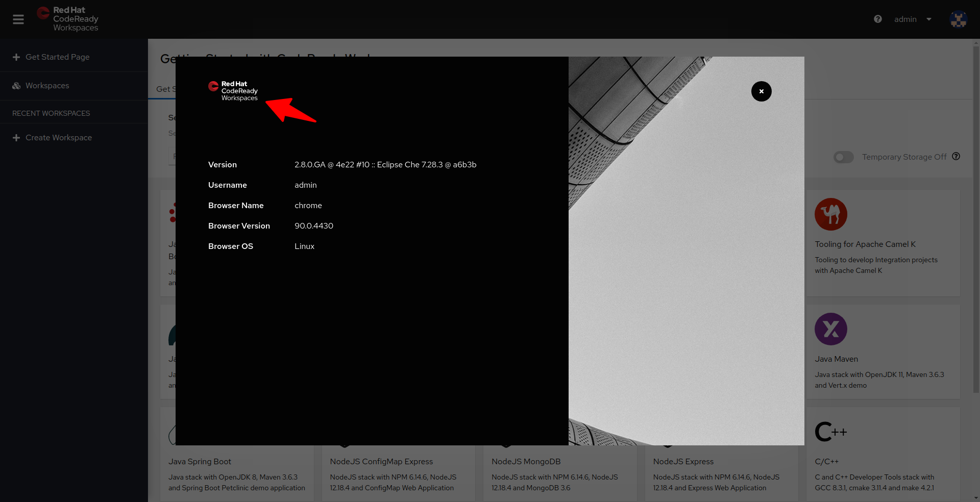Click the Browser OS value Linux
The height and width of the screenshot is (502, 980).
(304, 246)
